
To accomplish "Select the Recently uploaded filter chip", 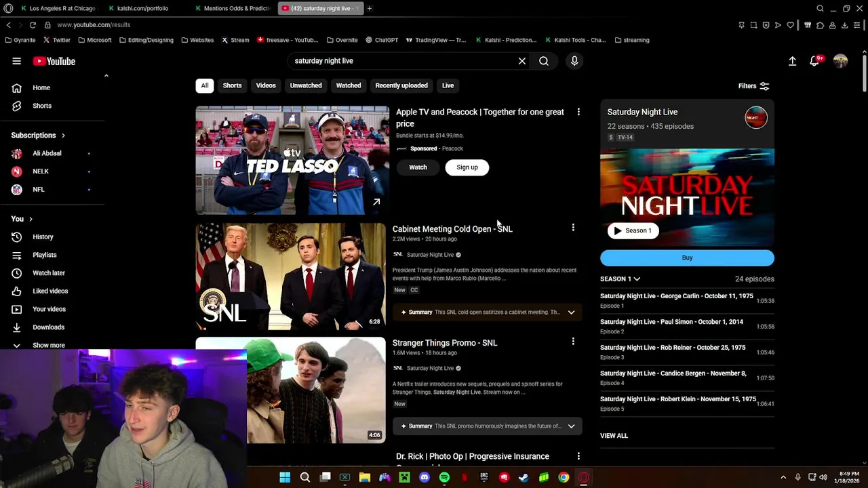I will point(401,85).
